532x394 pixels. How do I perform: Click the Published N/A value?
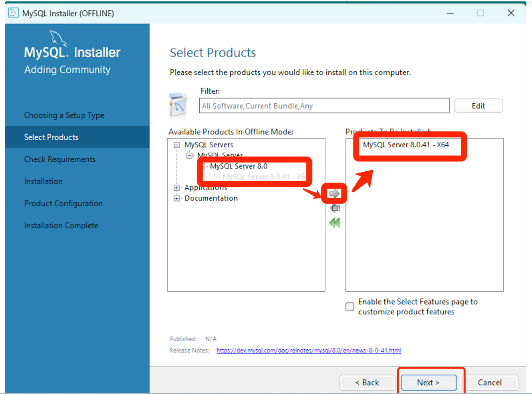point(211,339)
